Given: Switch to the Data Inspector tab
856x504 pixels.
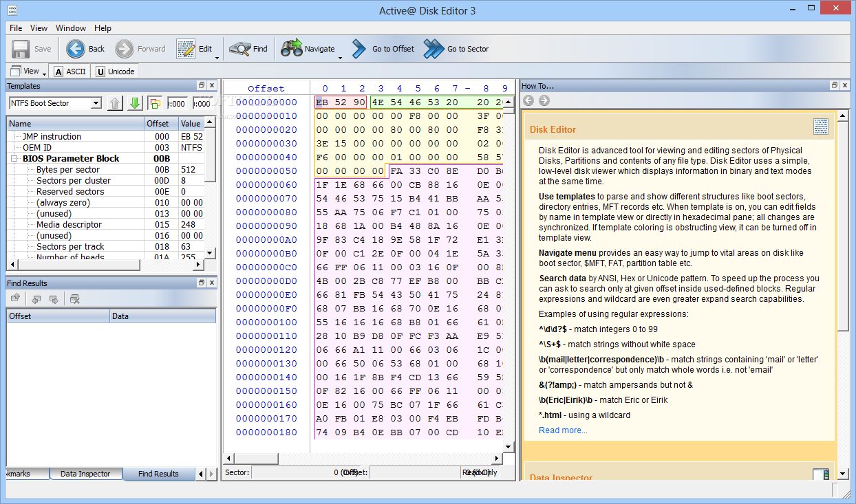Looking at the screenshot, I should tap(85, 474).
